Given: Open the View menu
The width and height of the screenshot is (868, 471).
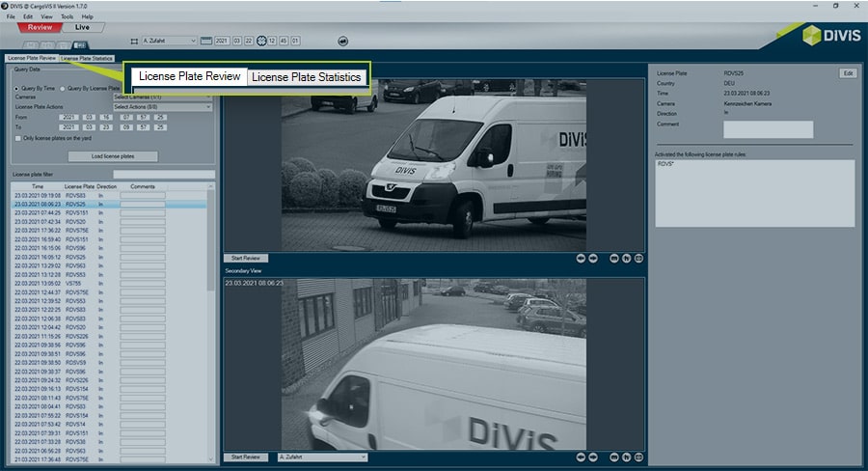Looking at the screenshot, I should 46,16.
